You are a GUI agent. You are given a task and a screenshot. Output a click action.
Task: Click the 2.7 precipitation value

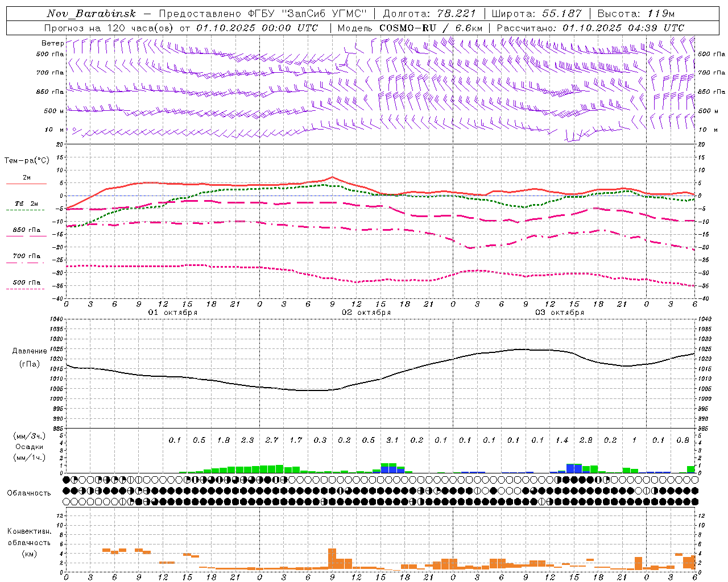[x=272, y=440]
